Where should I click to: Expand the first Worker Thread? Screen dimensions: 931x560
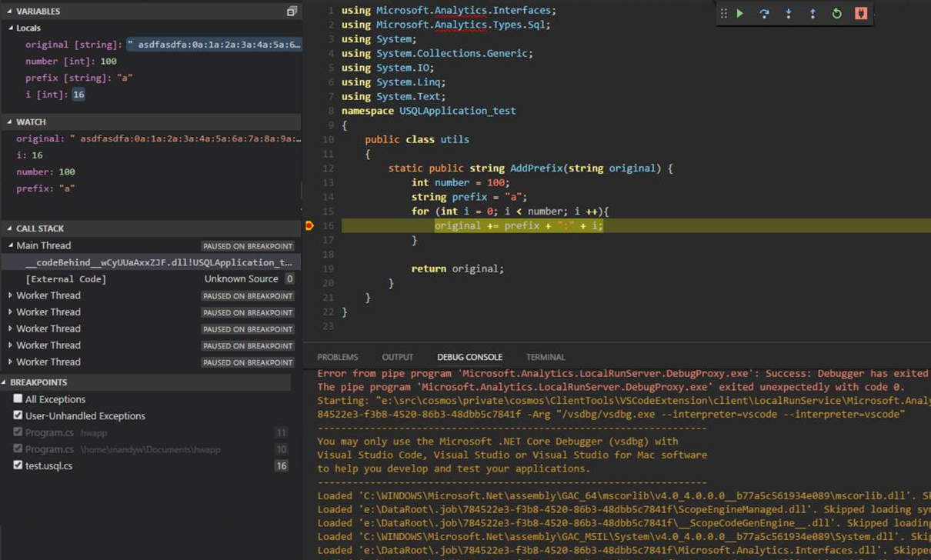[9, 295]
